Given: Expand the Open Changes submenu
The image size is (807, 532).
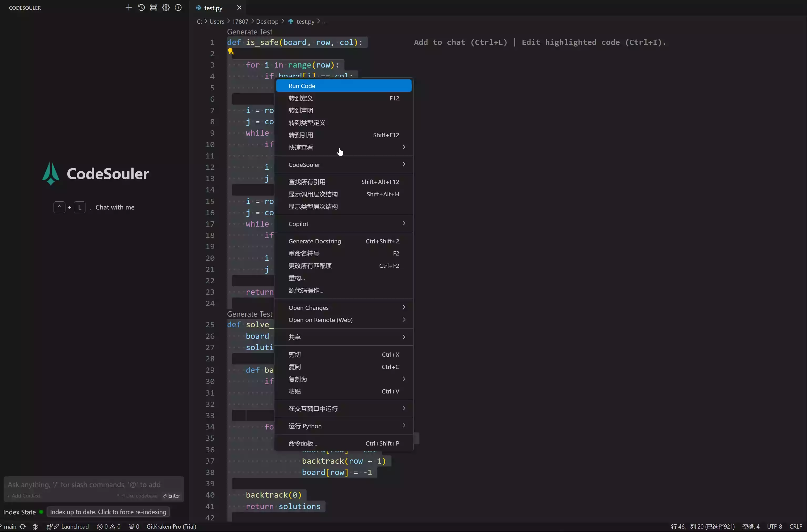Looking at the screenshot, I should [344, 308].
